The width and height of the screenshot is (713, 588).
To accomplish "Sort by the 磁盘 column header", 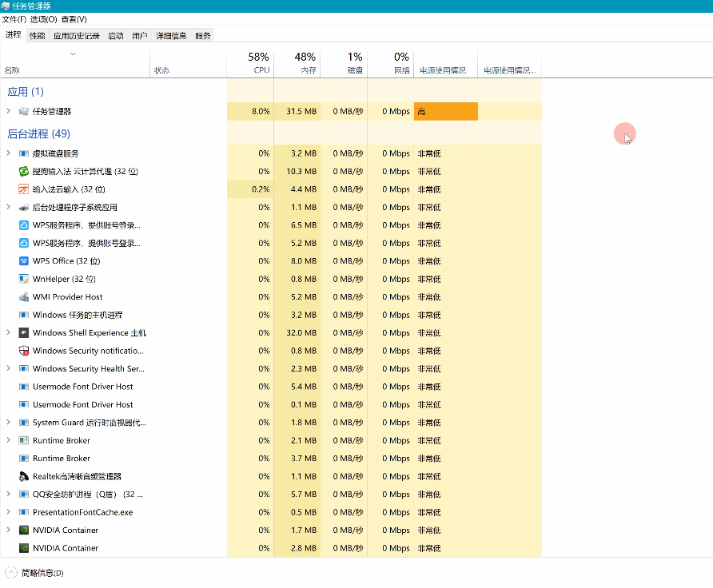I will 344,64.
